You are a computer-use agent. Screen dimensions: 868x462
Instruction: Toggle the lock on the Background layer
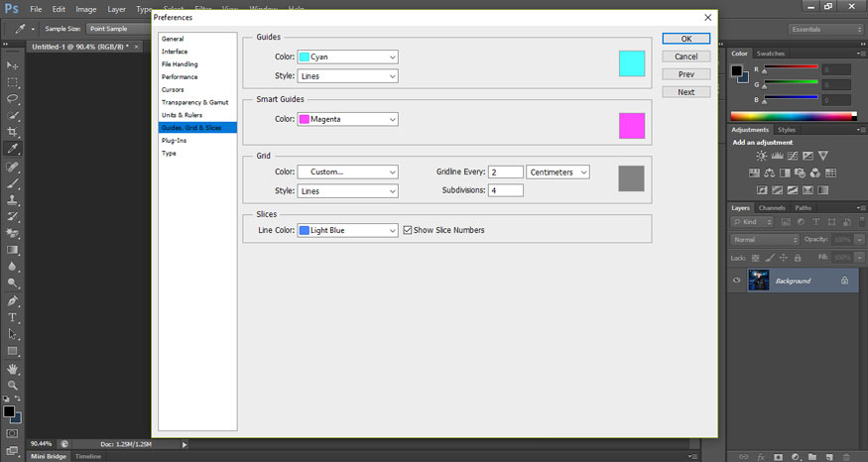tap(844, 281)
